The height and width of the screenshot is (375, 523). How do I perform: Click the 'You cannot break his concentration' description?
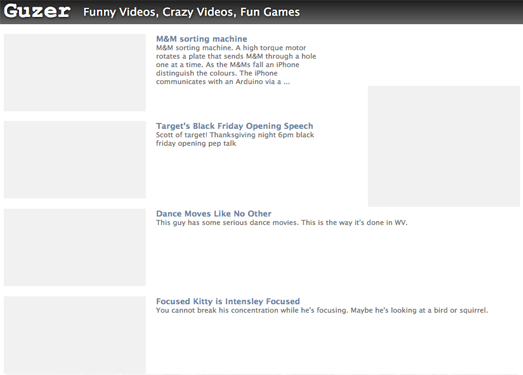[322, 310]
